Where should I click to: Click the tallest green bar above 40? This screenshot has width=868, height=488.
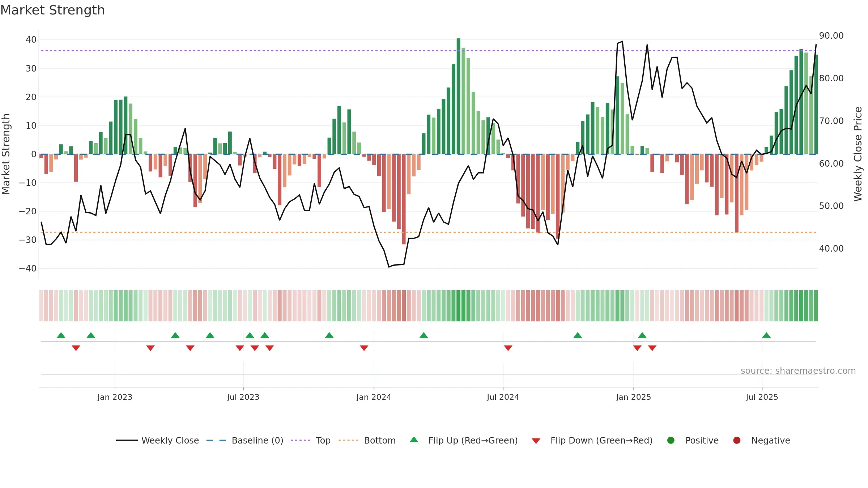[x=458, y=96]
